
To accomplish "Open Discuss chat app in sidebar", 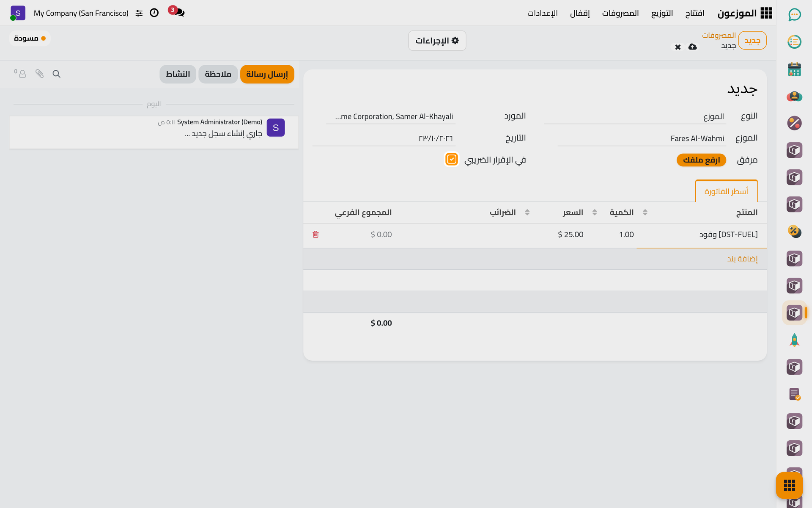I will [794, 15].
